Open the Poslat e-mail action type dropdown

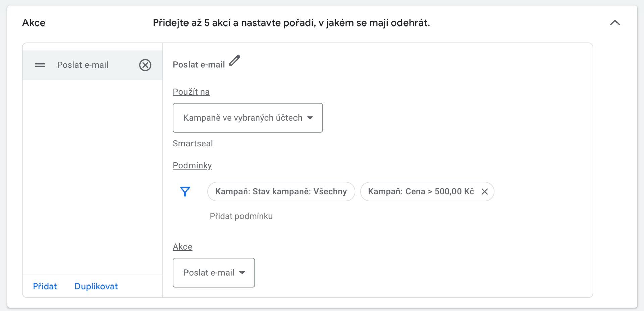[x=214, y=272]
